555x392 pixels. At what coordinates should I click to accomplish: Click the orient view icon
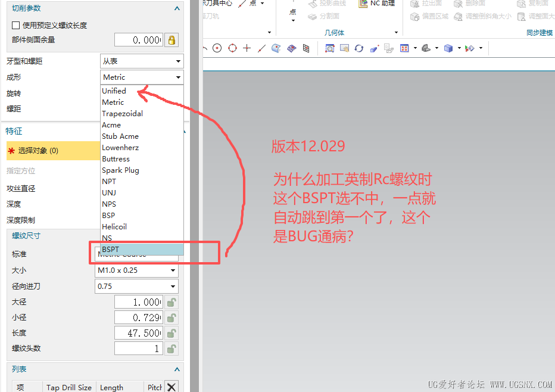426,48
